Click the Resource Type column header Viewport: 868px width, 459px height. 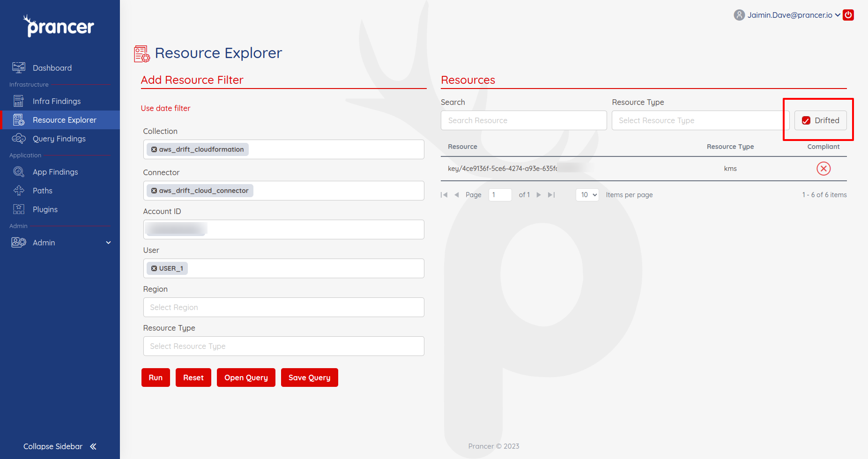(x=730, y=147)
